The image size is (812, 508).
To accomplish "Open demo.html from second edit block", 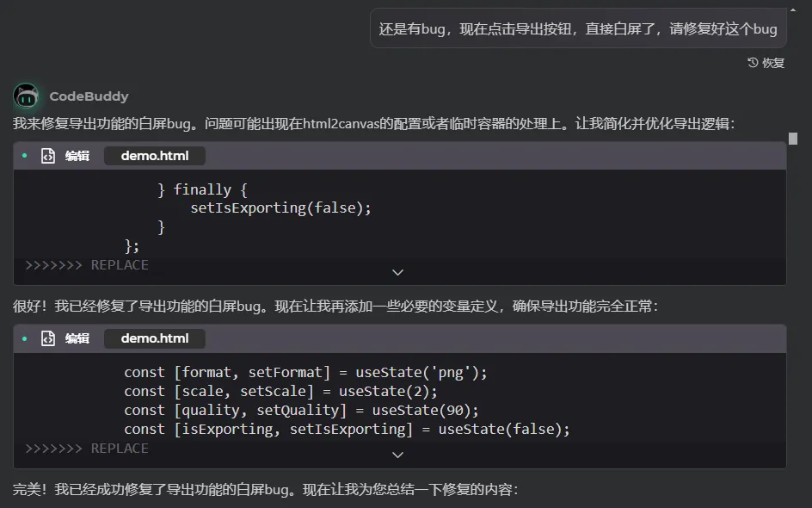I will [x=155, y=338].
